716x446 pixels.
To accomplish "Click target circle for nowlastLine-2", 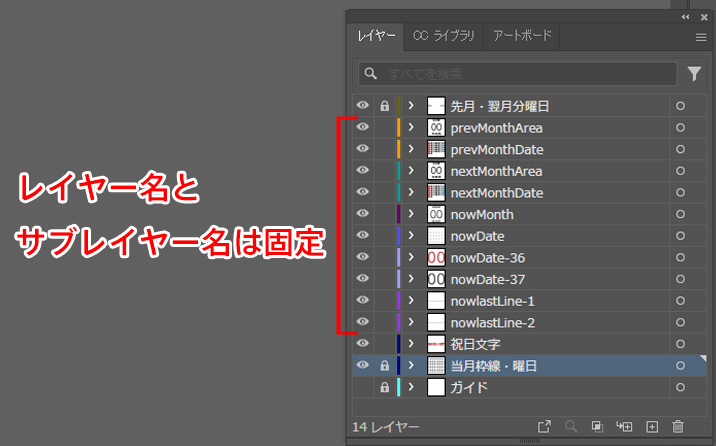I will [680, 322].
